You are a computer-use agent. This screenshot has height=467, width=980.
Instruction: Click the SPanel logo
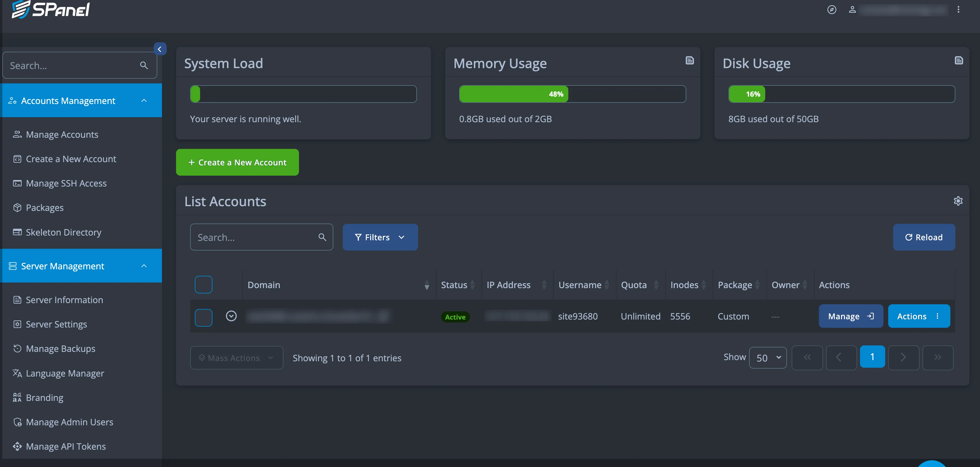click(x=50, y=9)
